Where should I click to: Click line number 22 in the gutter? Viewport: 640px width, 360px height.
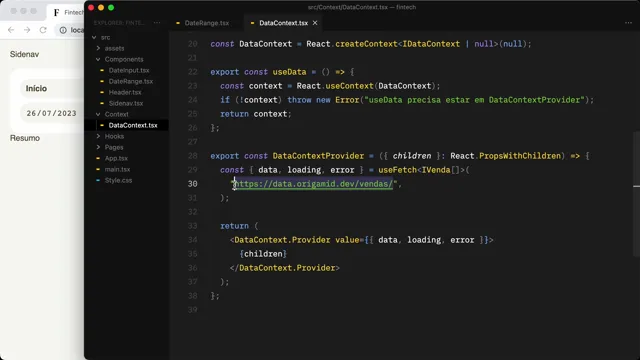(193, 72)
